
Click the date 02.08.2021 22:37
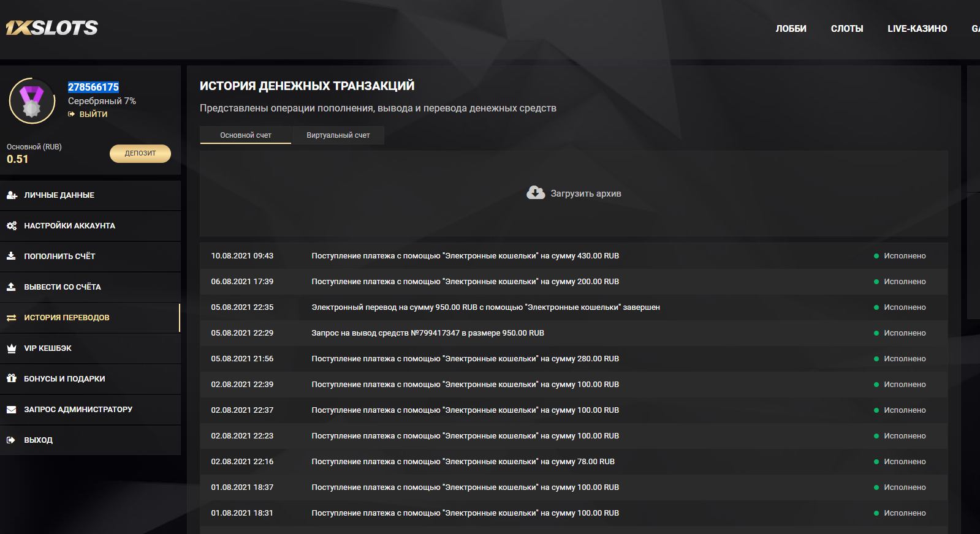pyautogui.click(x=242, y=410)
